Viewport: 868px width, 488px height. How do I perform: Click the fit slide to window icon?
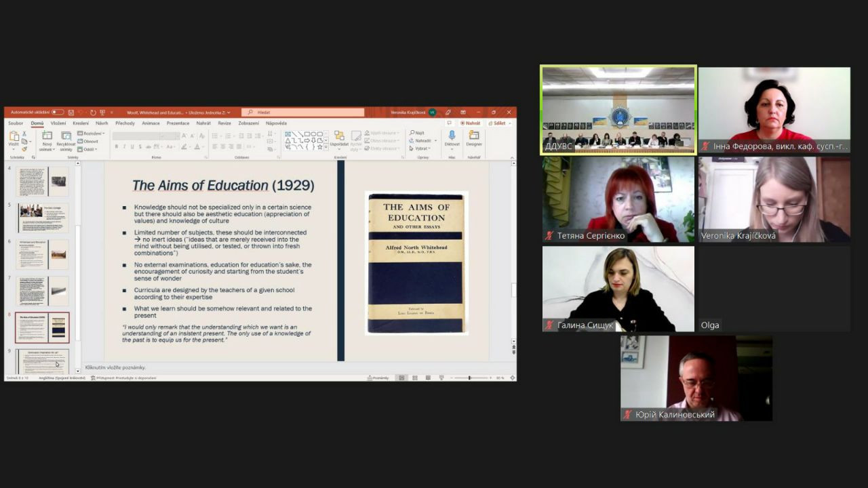[512, 378]
